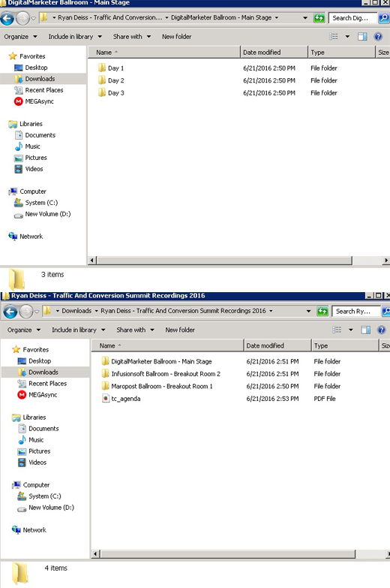Open view options arrow in Summit Recordings window
Viewport: 390px width, 588px height.
(351, 330)
